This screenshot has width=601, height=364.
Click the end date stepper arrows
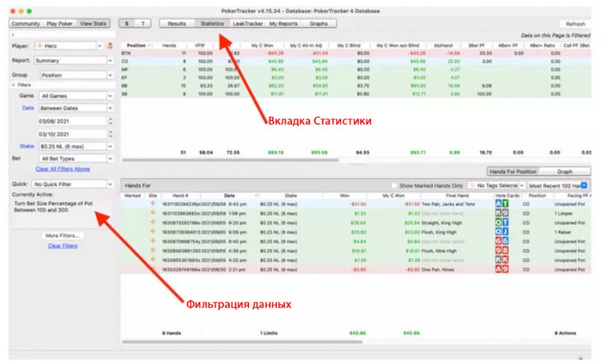click(x=110, y=134)
